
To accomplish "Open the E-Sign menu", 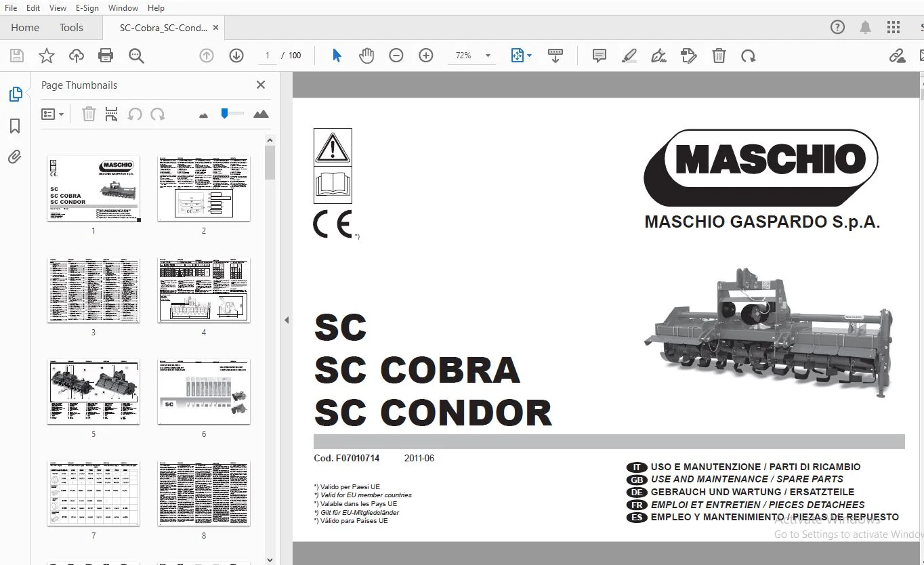I will click(87, 7).
